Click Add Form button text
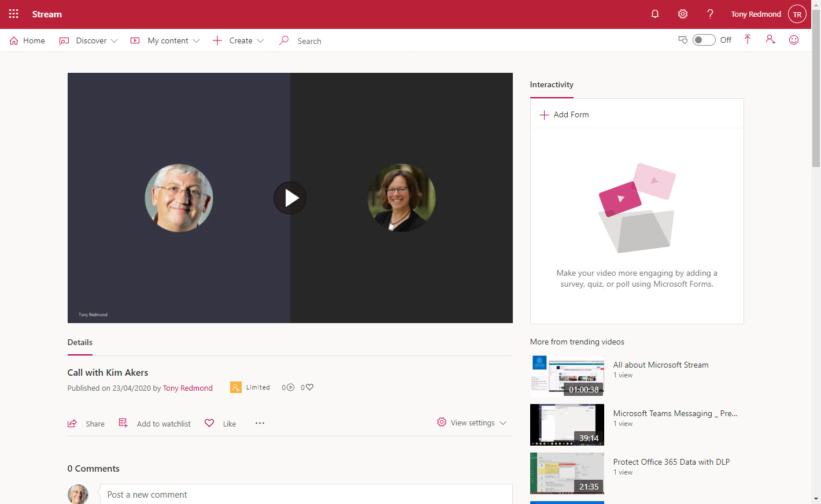The width and height of the screenshot is (821, 504). 571,115
